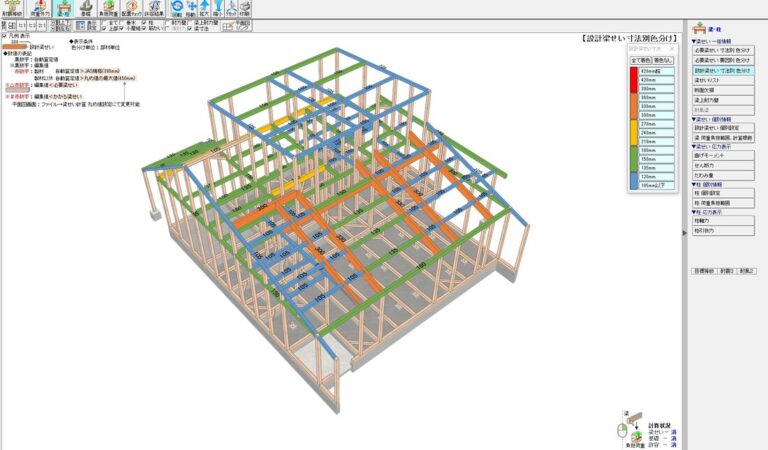Toggle the 垂木 rafter checkbox
Screen dimensions: 768x450
[121, 22]
